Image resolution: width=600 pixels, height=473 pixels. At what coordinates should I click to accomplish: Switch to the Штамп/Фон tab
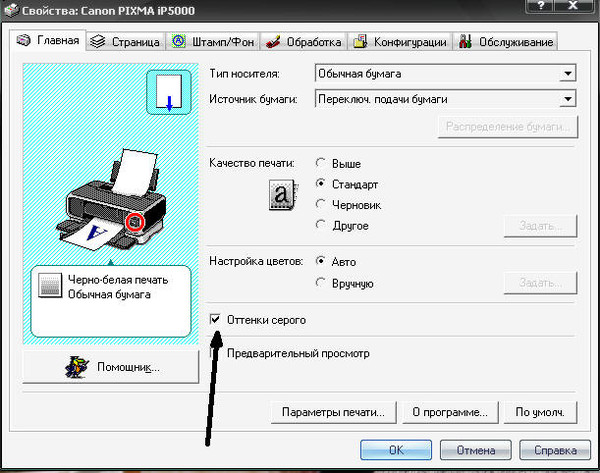213,41
